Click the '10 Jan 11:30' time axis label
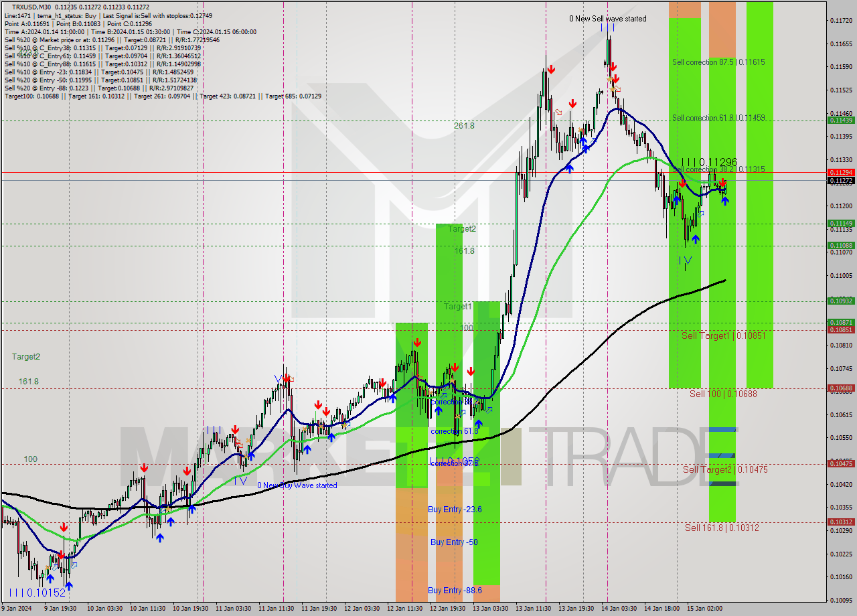Image resolution: width=857 pixels, height=616 pixels. [147, 609]
